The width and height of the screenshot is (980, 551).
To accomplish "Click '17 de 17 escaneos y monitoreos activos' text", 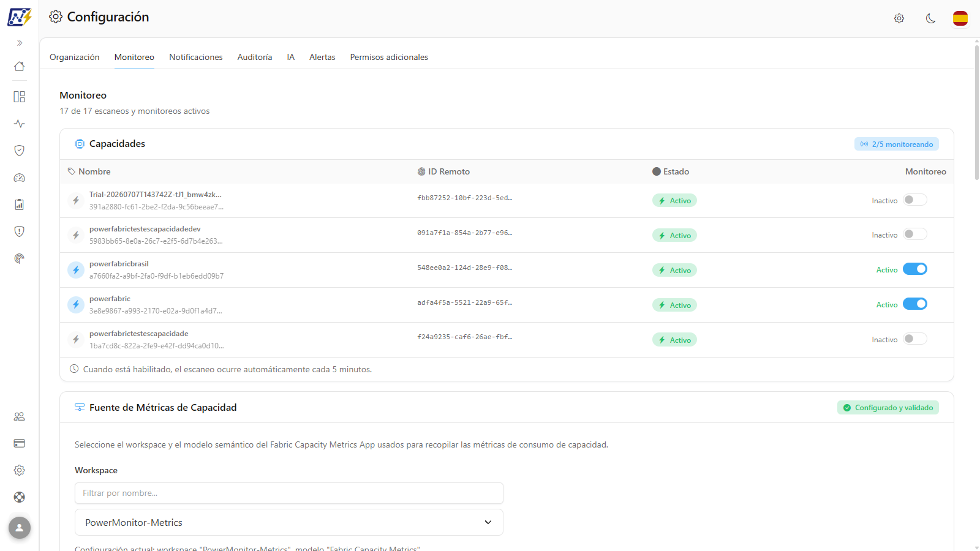I will [x=135, y=111].
